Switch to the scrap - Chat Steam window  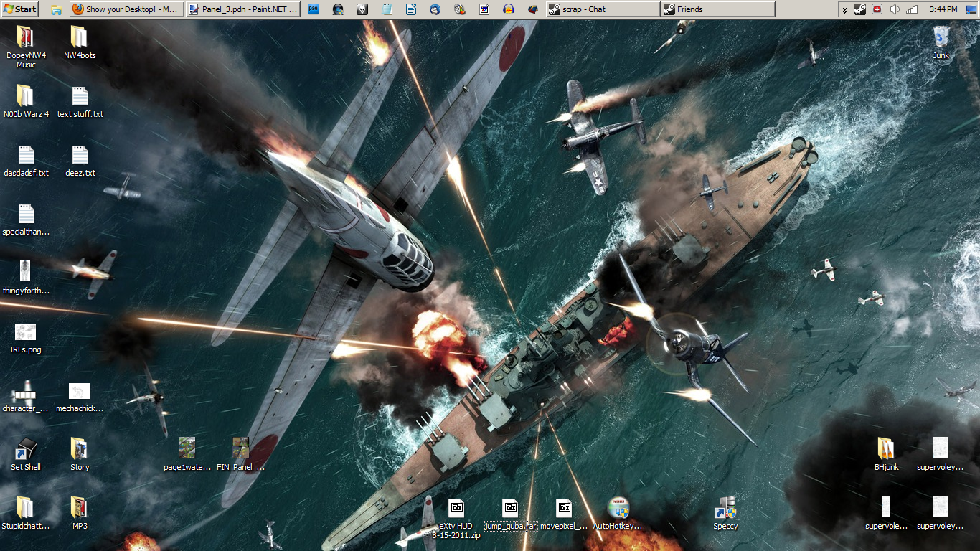point(603,9)
